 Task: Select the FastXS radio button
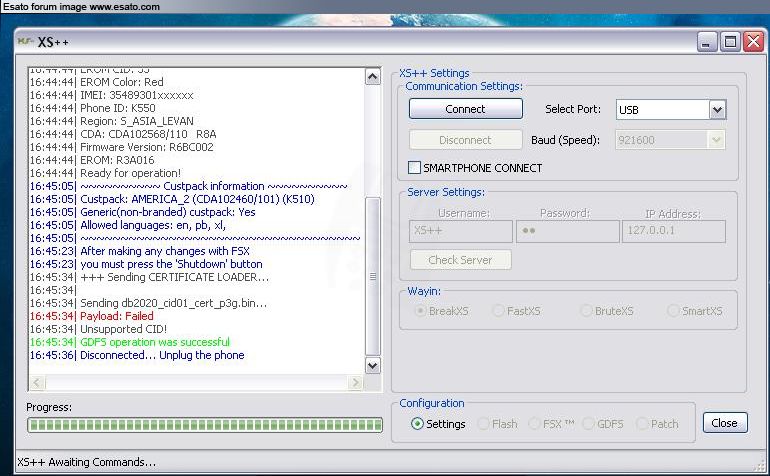click(498, 311)
